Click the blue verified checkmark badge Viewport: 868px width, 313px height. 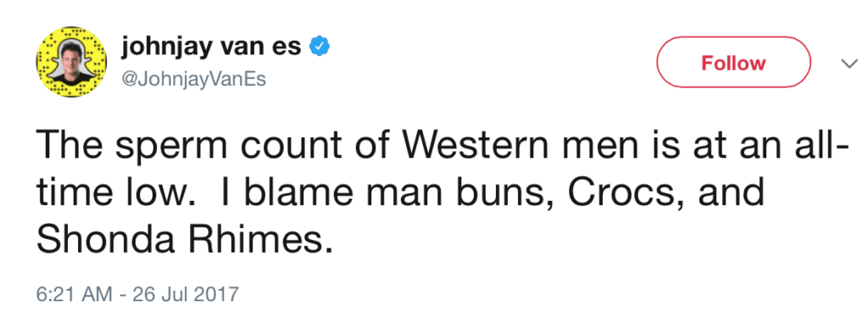(319, 48)
